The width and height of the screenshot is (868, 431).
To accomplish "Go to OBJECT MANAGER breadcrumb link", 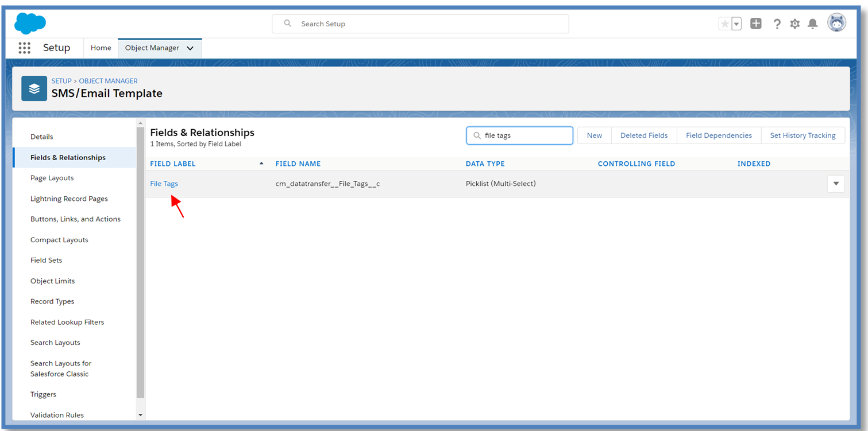I will pos(109,81).
